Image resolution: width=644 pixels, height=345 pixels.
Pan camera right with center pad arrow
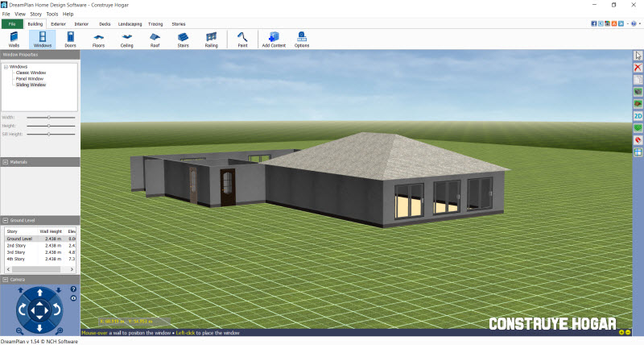point(47,310)
